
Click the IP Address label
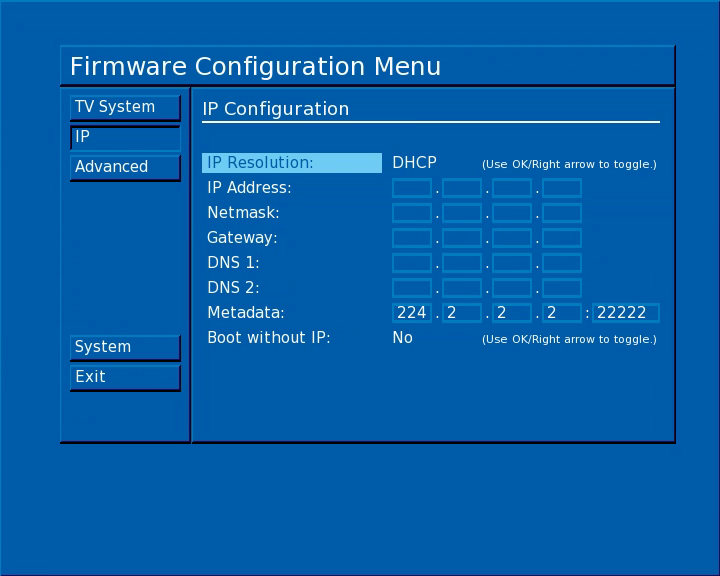point(249,188)
